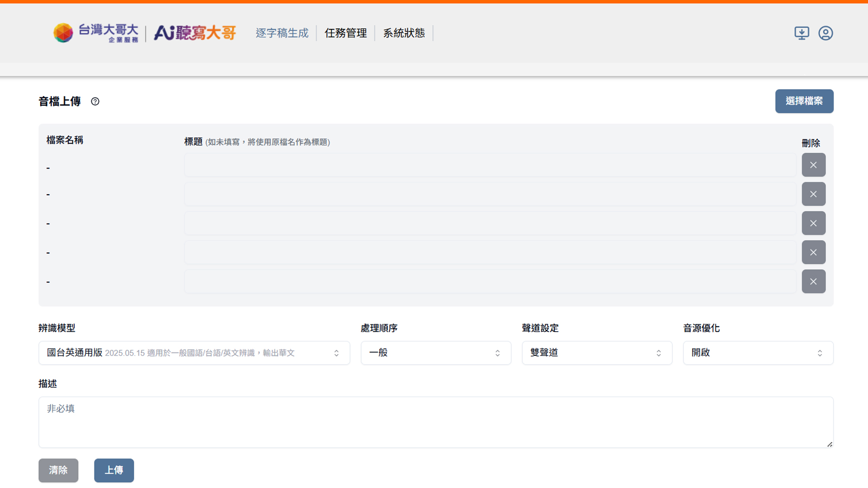This screenshot has height=488, width=868.
Task: Expand the 辨識模型 dropdown
Action: tap(194, 353)
